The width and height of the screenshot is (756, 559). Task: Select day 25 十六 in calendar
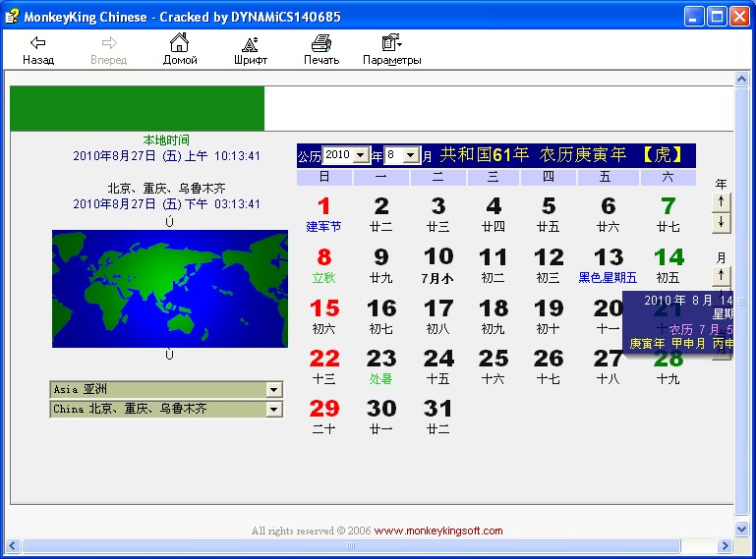tap(494, 366)
